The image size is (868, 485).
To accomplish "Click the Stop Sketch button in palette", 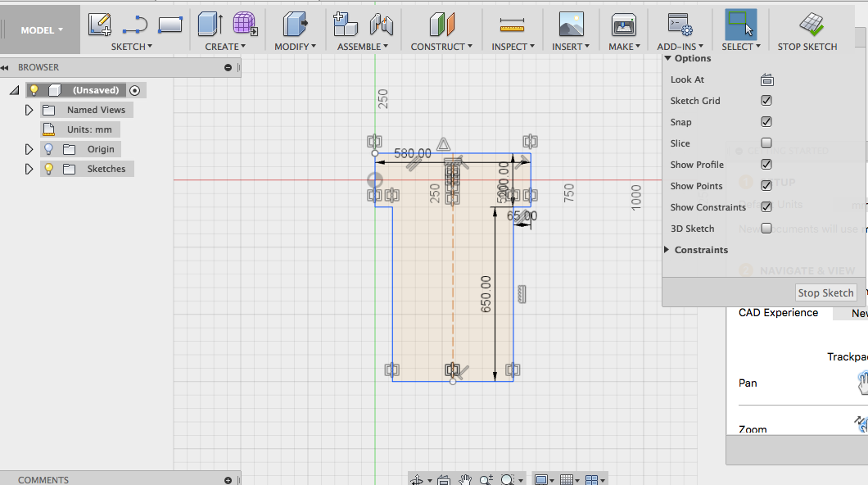I will (x=825, y=292).
